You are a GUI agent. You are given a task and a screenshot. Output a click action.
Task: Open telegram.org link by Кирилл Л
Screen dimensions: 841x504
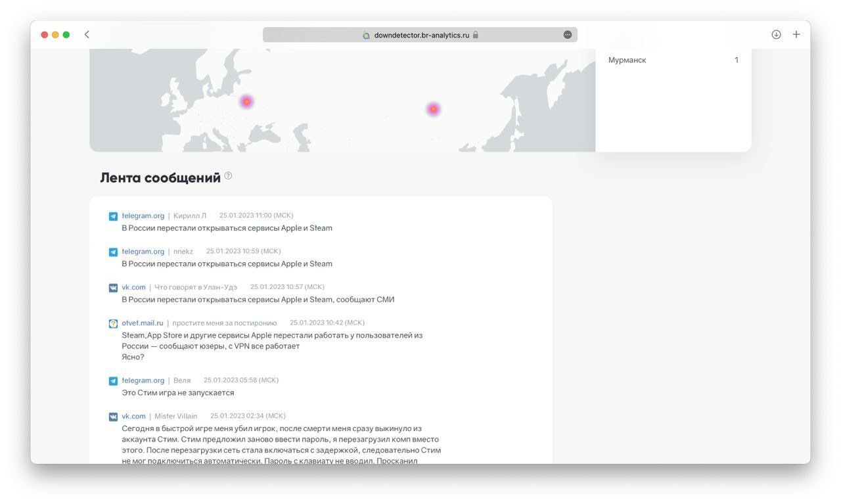[143, 216]
